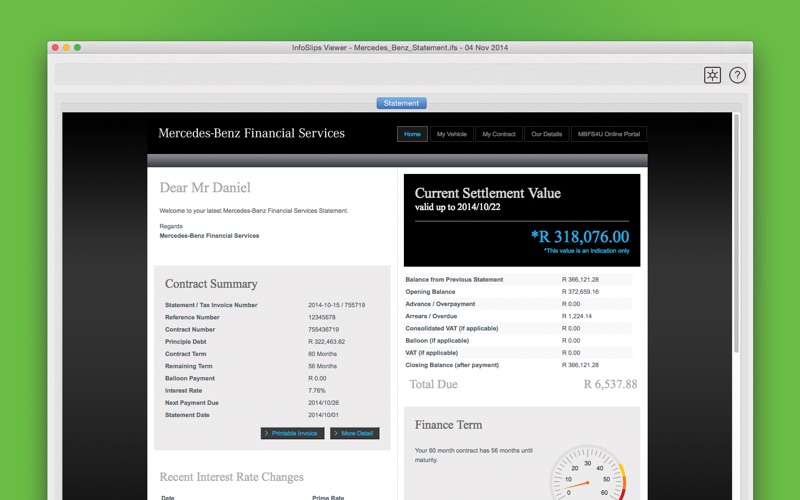This screenshot has height=500, width=800.
Task: Click the Current Settlement Value heading
Action: (488, 193)
